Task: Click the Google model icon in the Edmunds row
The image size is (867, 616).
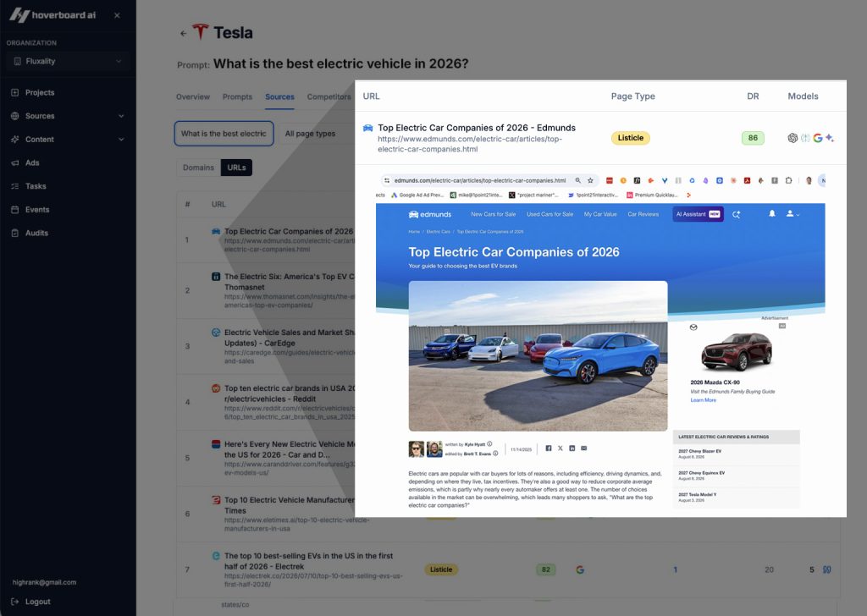Action: (x=818, y=138)
